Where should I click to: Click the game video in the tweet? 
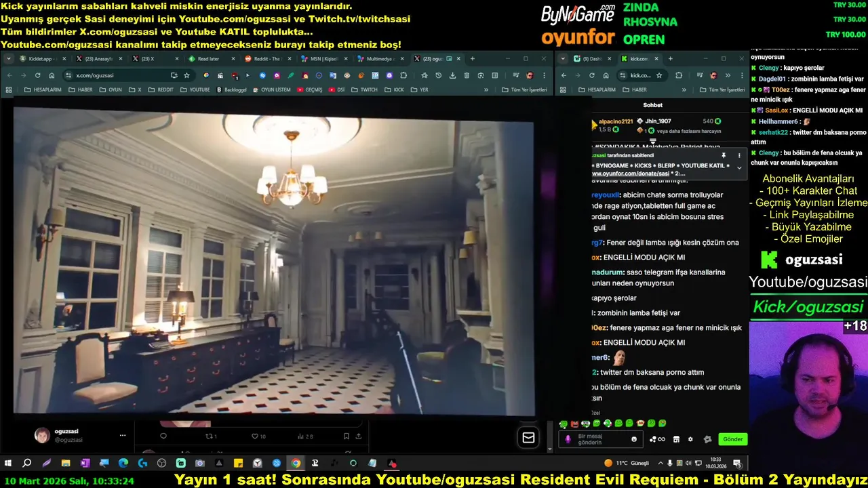[x=274, y=259]
